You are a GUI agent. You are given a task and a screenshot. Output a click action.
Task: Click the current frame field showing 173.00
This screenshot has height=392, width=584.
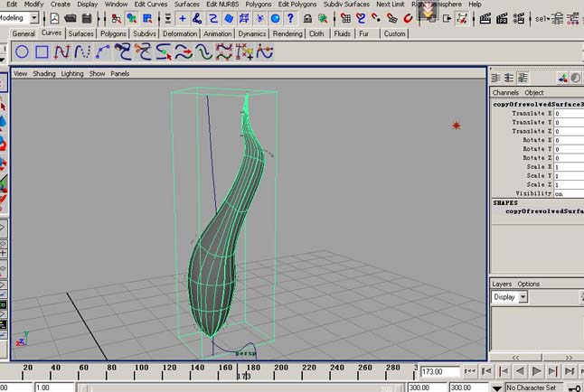tap(440, 371)
